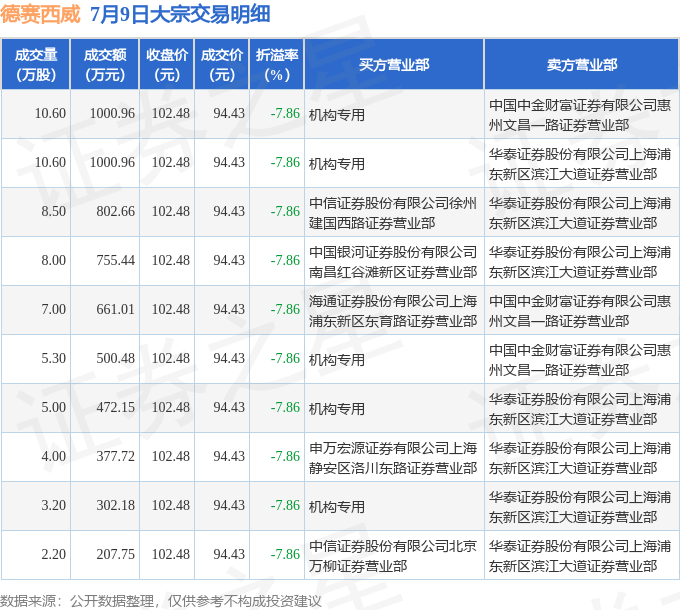
Task: Click seller 华泰证券 in the 802.66 row
Action: [580, 213]
